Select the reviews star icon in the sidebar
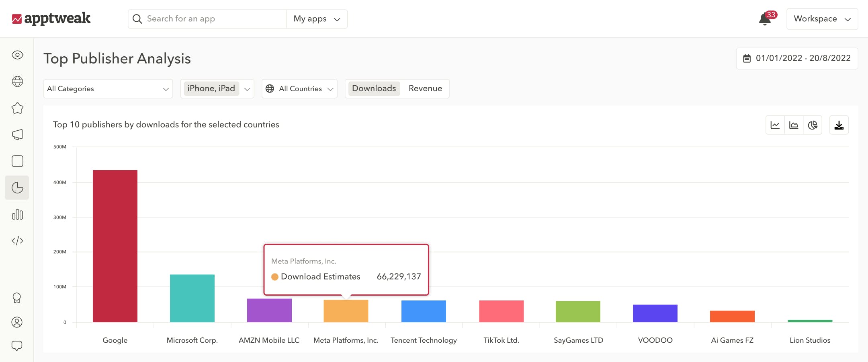868x362 pixels. [x=17, y=108]
